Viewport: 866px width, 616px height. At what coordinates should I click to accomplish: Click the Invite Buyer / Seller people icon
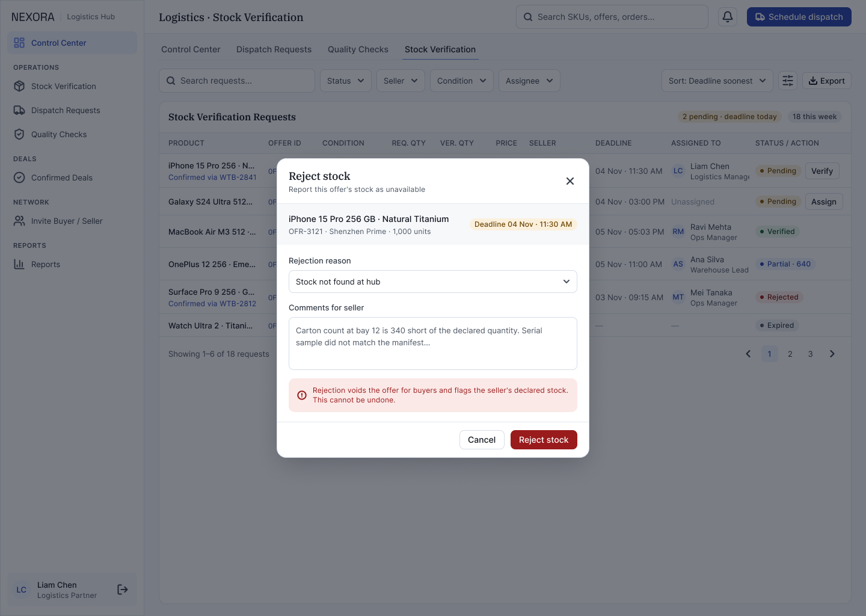coord(19,221)
